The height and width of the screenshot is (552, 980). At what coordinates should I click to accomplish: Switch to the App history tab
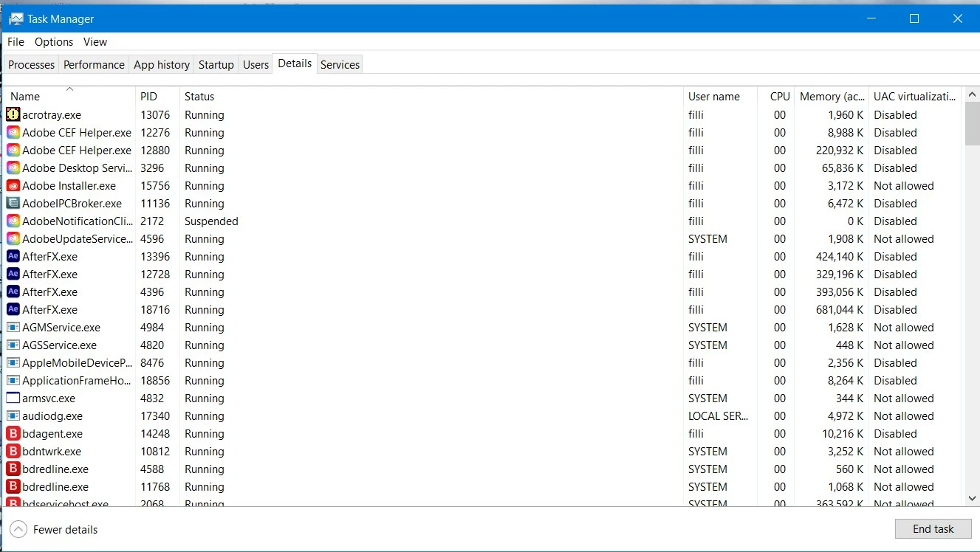tap(162, 65)
